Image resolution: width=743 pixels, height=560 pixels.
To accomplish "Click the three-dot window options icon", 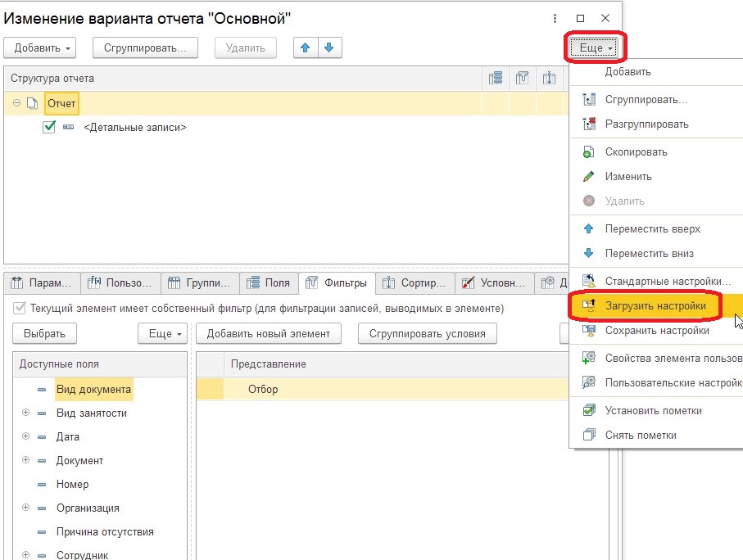I will point(555,19).
